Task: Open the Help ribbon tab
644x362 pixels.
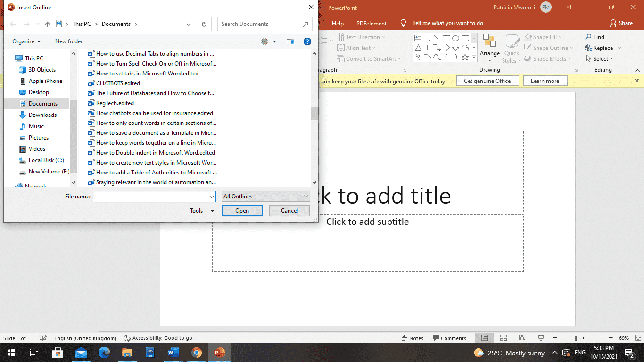Action: pyautogui.click(x=338, y=23)
